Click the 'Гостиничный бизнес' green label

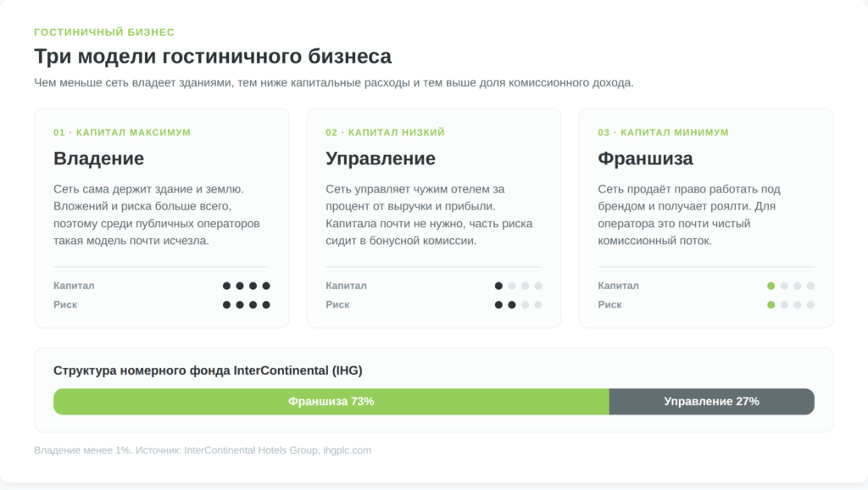coord(104,32)
